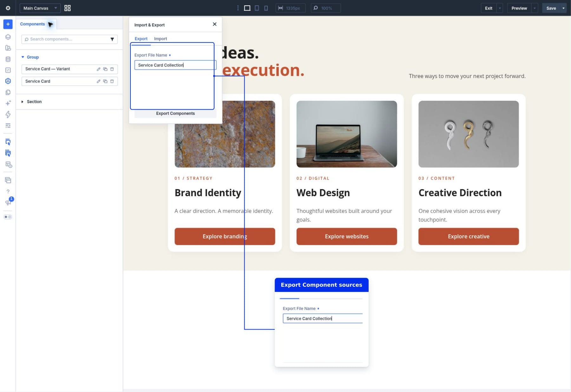The image size is (571, 392).
Task: Click the zoom 100% field
Action: pyautogui.click(x=326, y=8)
